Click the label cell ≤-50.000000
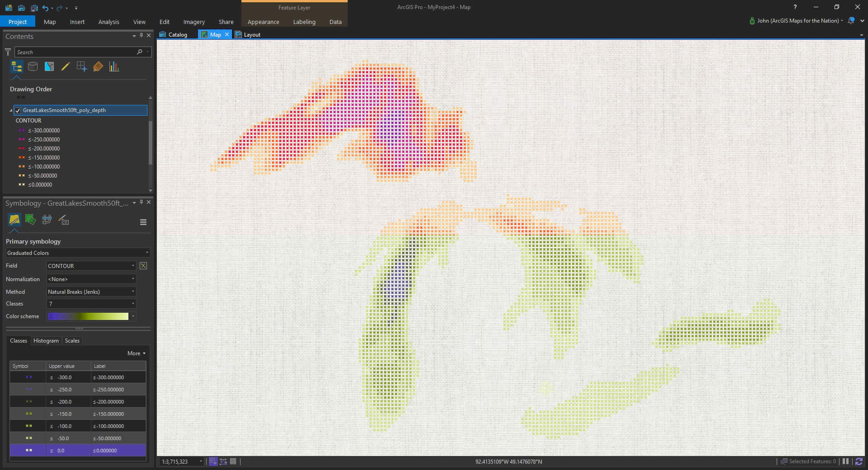Image resolution: width=868 pixels, height=470 pixels. click(x=118, y=438)
